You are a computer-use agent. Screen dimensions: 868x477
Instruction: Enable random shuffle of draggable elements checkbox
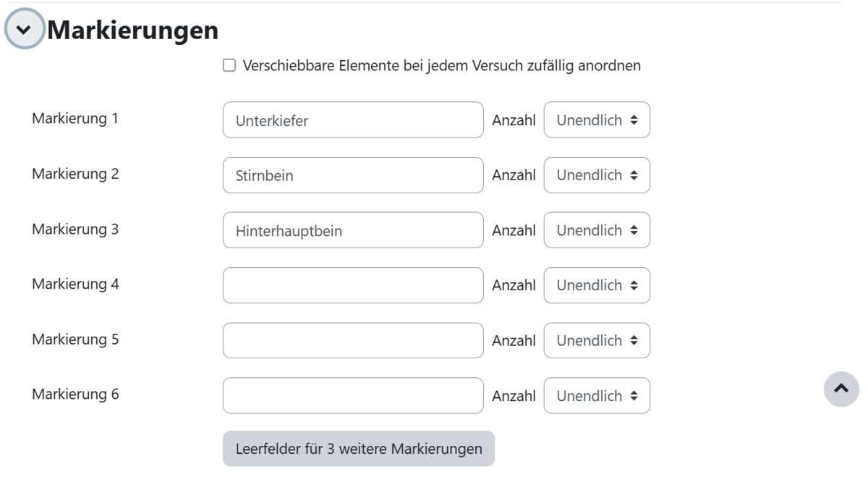pos(229,66)
